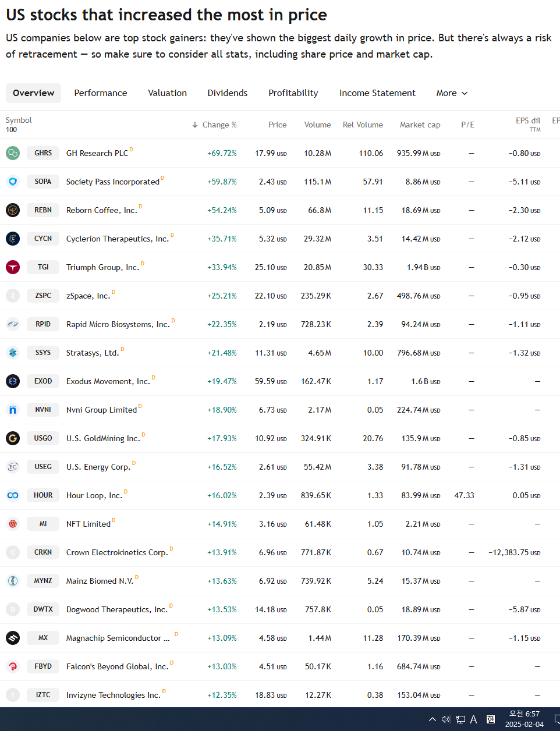Click the Magnachip Semiconductor logo icon
Viewport: 560px width, 731px height.
13,638
